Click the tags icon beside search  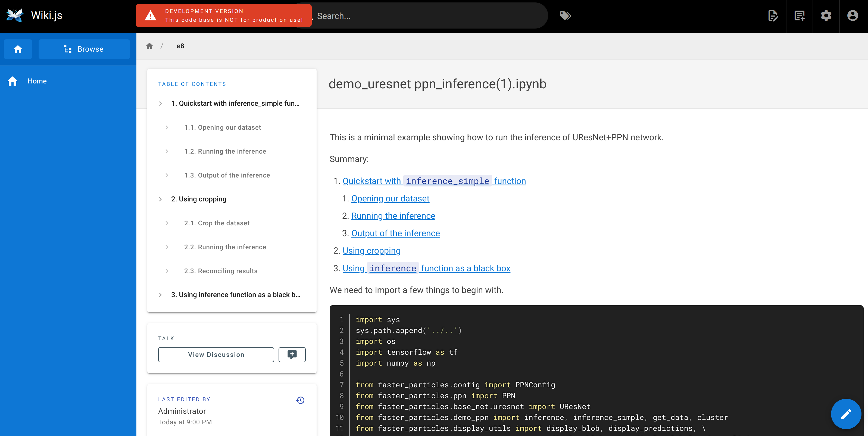point(565,15)
